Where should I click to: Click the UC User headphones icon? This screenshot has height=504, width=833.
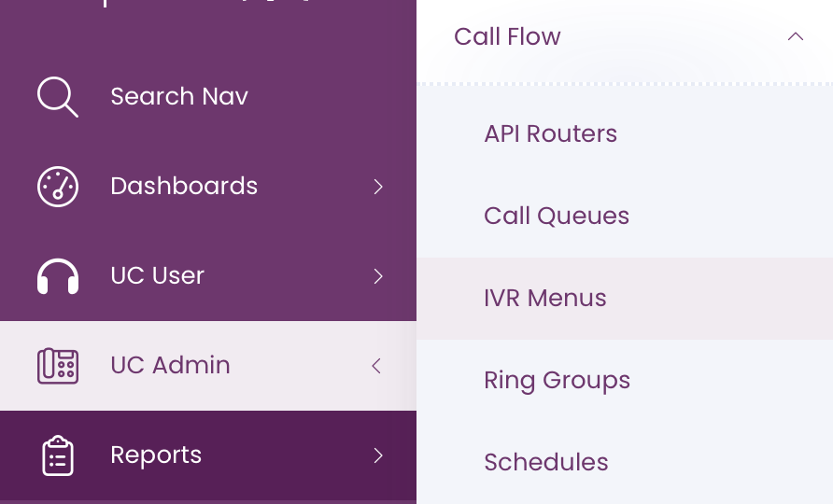58,276
